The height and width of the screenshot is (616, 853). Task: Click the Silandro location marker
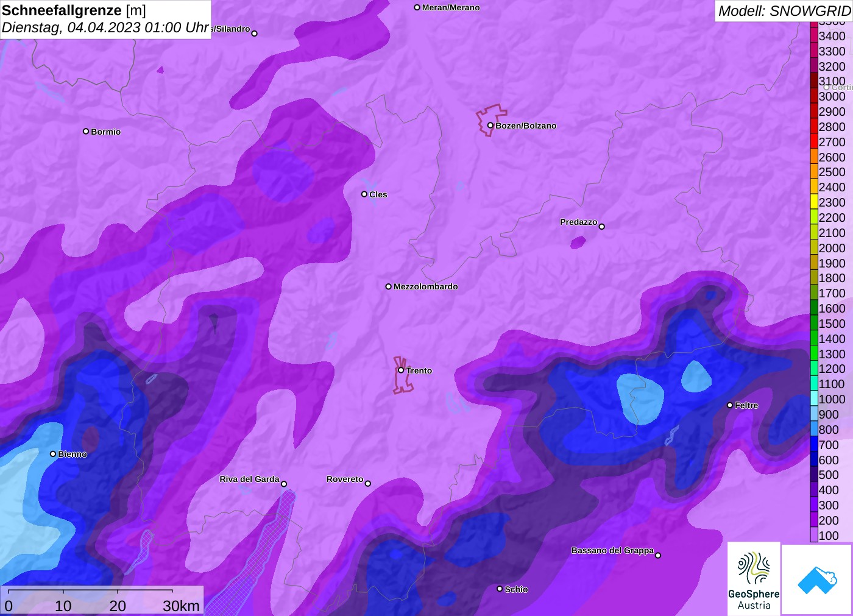click(x=255, y=34)
